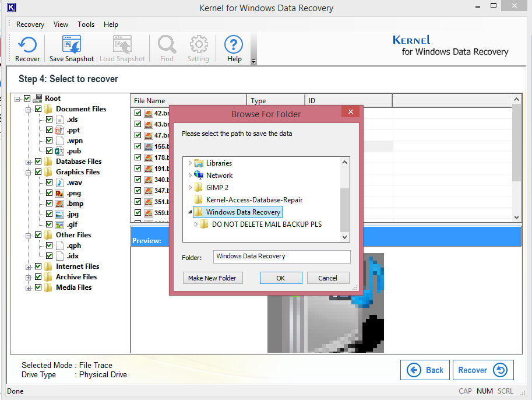532x400 pixels.
Task: Click the .jpg image file icon
Action: coord(59,214)
